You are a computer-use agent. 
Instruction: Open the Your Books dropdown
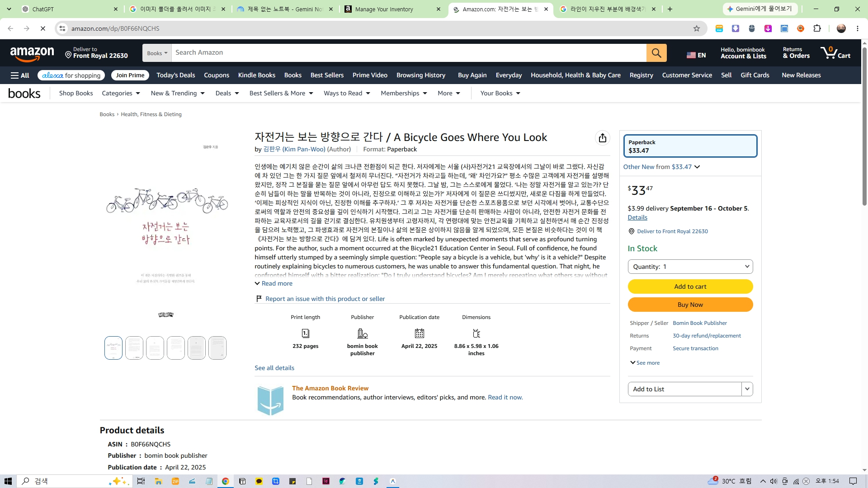pyautogui.click(x=500, y=94)
